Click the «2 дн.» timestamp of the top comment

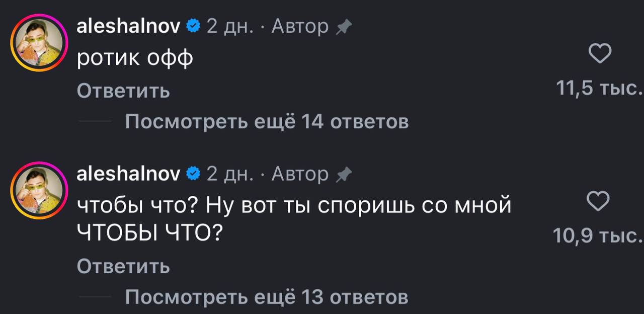229,26
